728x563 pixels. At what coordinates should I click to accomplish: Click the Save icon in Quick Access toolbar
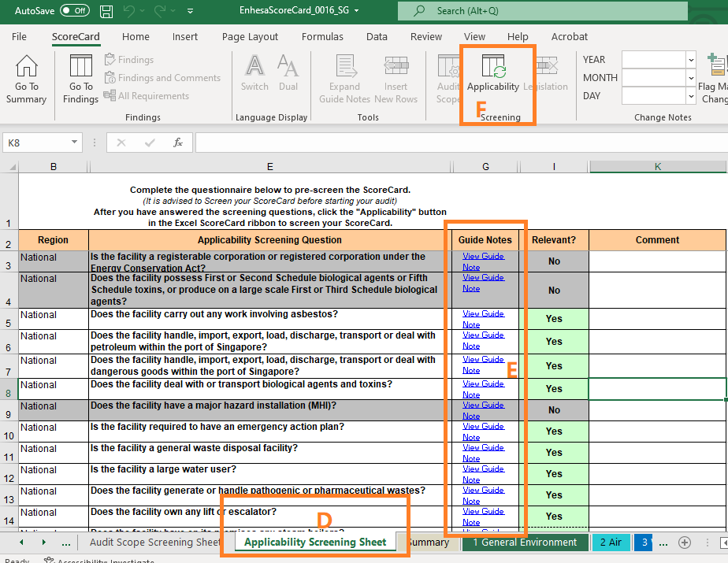coord(106,11)
